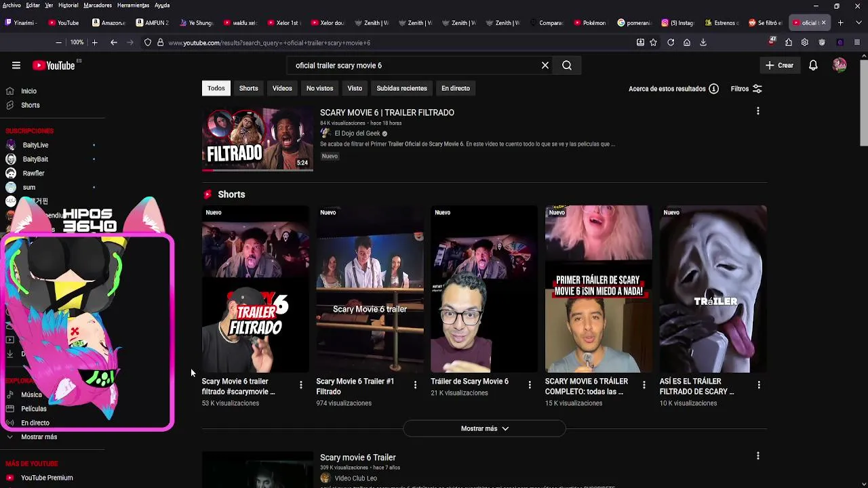Open the notifications bell
The width and height of the screenshot is (868, 488).
coord(813,66)
